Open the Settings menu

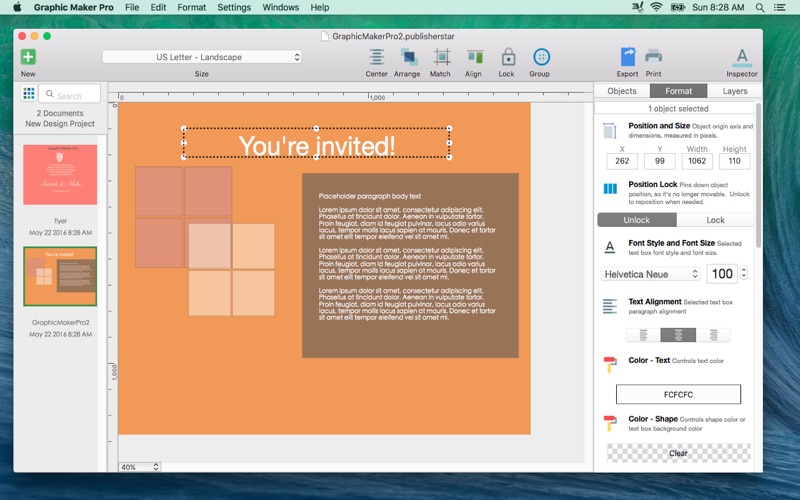pos(234,7)
